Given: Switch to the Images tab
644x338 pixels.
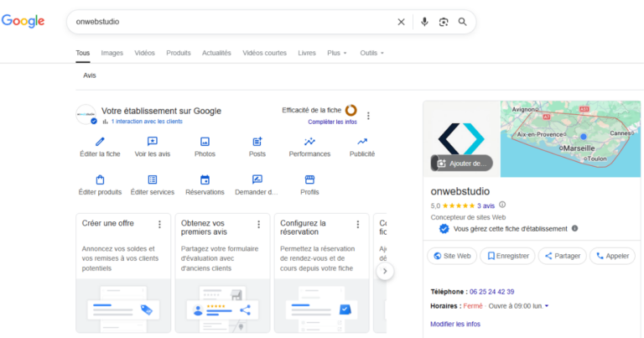Looking at the screenshot, I should tap(112, 53).
